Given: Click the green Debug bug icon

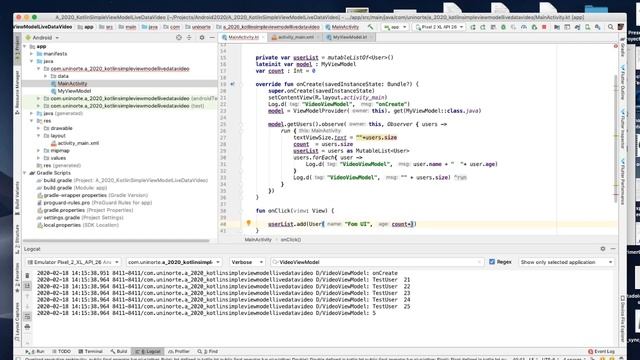Looking at the screenshot, I should tap(503, 27).
